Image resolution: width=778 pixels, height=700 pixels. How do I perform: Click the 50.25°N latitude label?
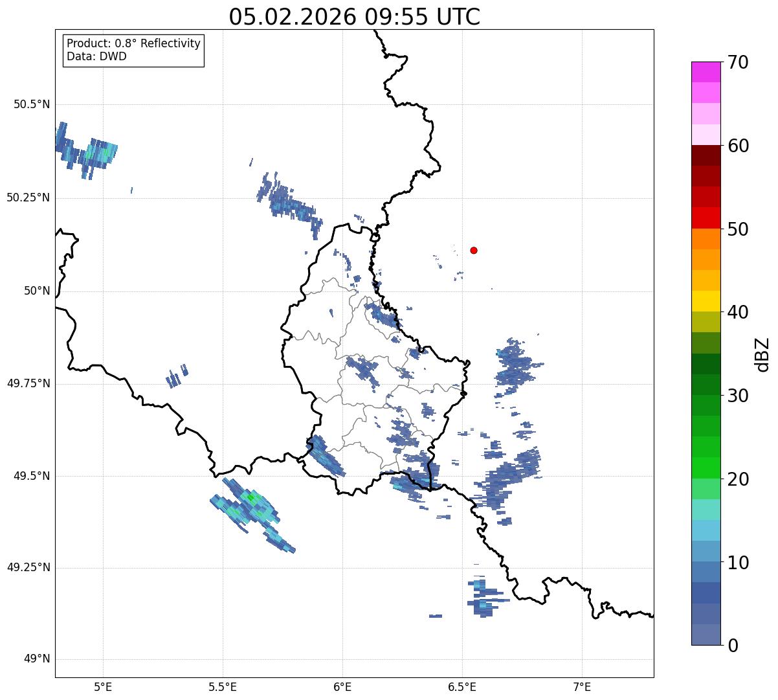tap(28, 198)
